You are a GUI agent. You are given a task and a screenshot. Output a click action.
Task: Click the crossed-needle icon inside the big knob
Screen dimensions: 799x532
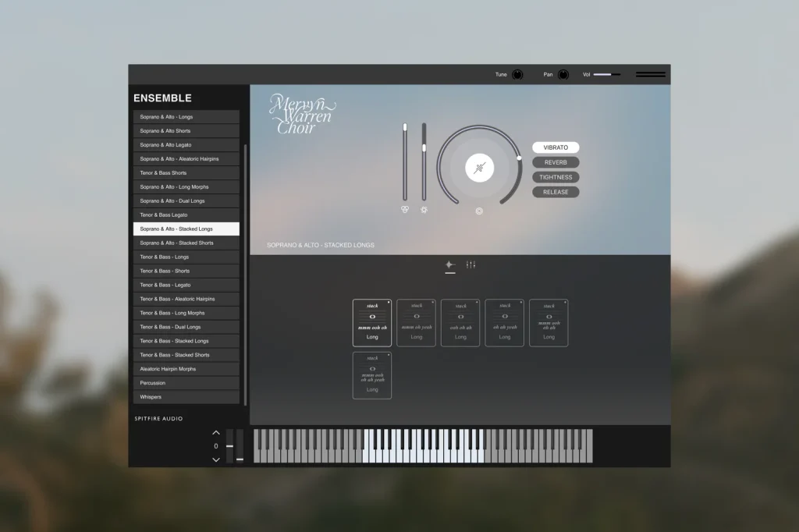click(480, 168)
